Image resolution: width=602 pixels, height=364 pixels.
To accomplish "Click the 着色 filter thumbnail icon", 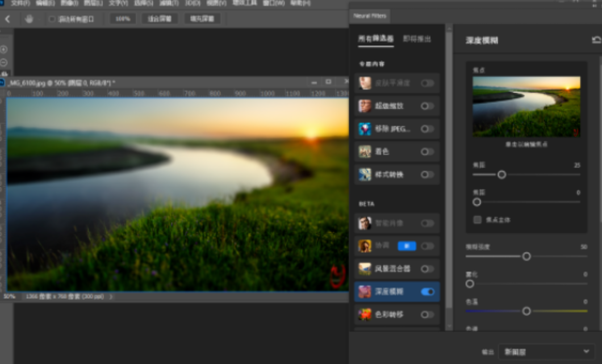I will [365, 152].
